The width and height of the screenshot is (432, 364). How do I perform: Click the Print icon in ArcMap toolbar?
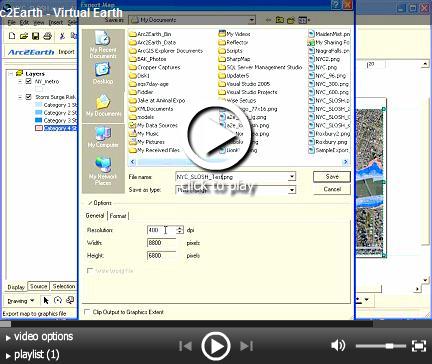[47, 36]
